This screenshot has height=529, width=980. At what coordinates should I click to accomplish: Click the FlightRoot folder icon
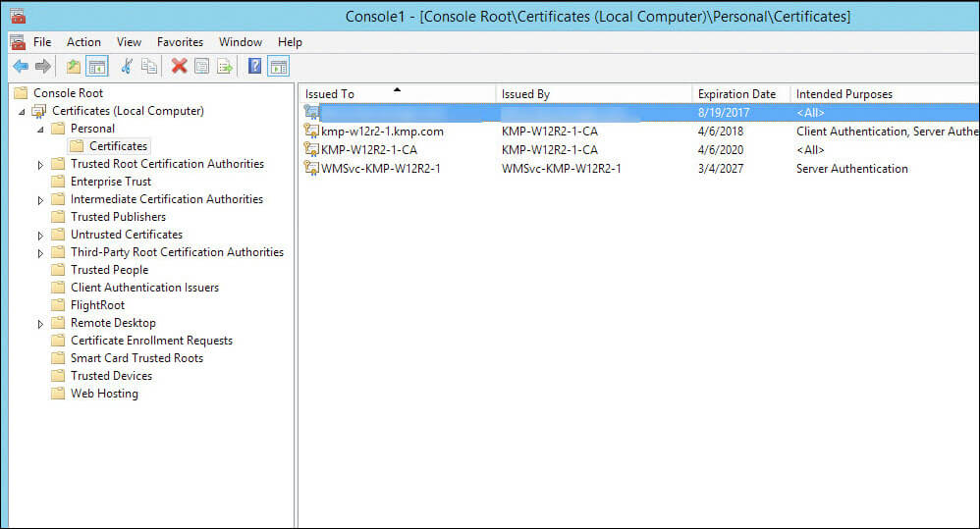click(58, 305)
